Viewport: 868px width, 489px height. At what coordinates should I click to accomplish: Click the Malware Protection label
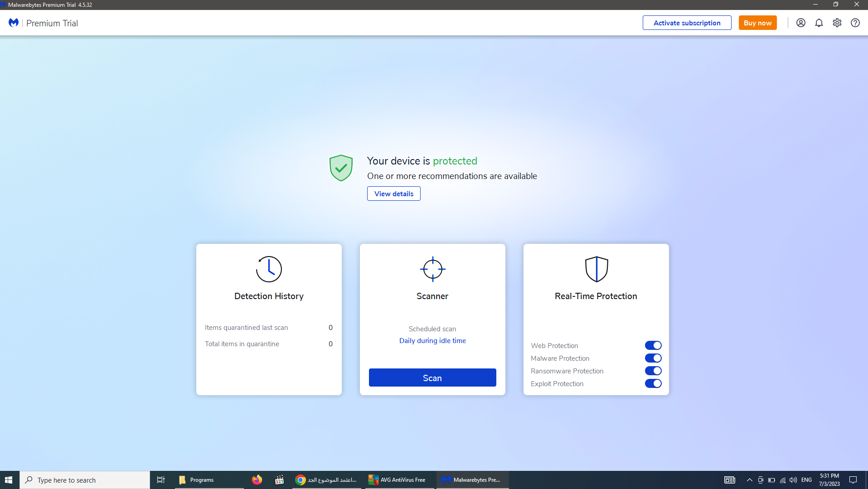[x=560, y=358]
